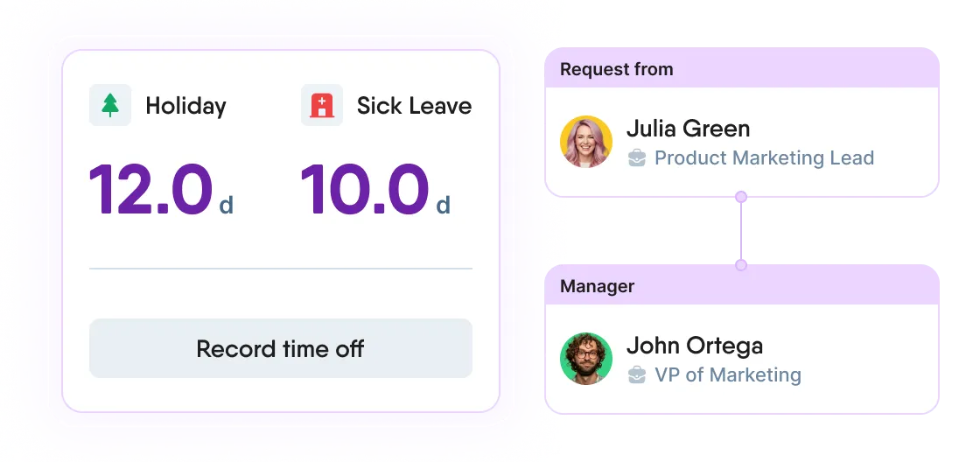Screen dimensions: 980x462
Task: Open John Ortega's profile avatar
Action: [585, 359]
